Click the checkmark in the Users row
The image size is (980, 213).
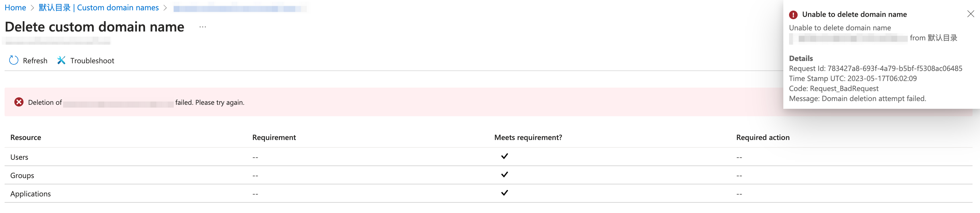504,156
